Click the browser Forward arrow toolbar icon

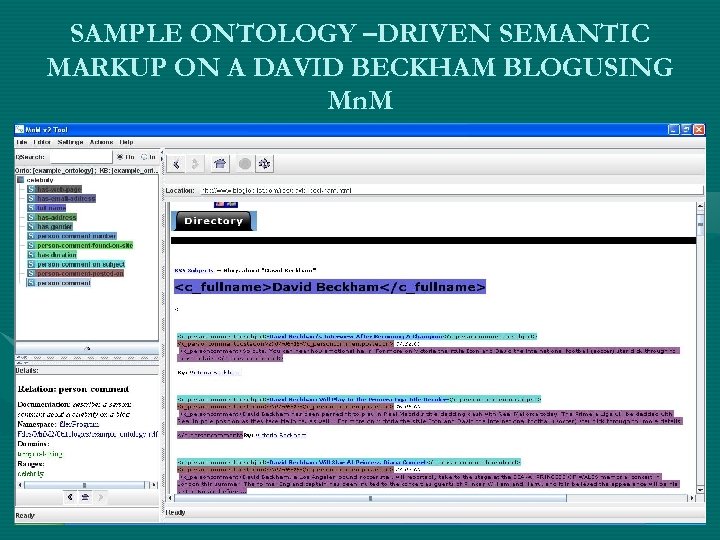tap(195, 164)
